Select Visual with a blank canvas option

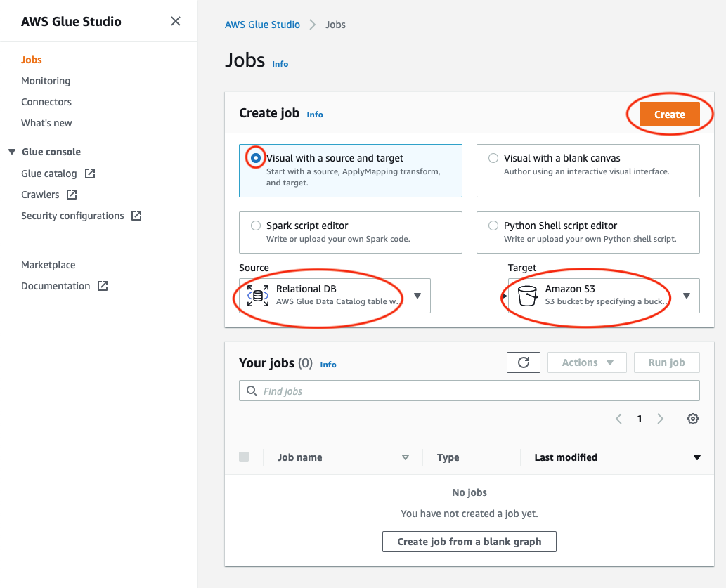pos(493,158)
